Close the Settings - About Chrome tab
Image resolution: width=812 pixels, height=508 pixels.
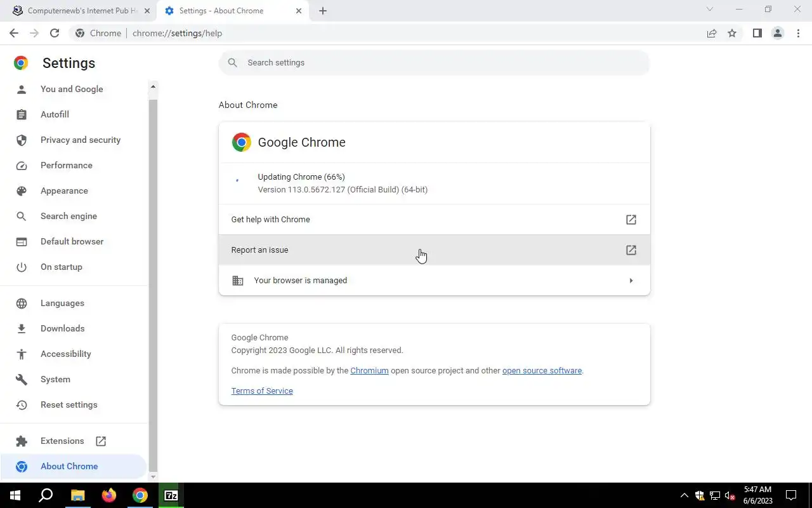299,11
